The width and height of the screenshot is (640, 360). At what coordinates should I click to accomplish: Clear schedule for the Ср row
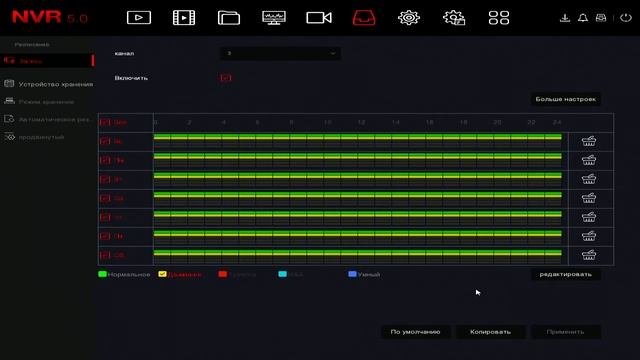[x=589, y=198]
